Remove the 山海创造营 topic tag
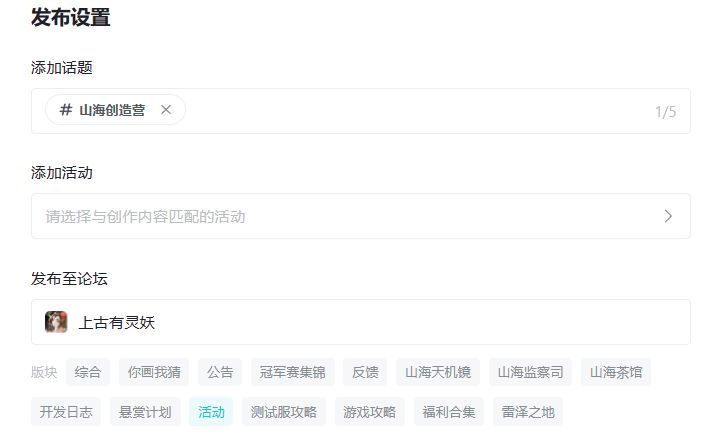 pyautogui.click(x=166, y=110)
